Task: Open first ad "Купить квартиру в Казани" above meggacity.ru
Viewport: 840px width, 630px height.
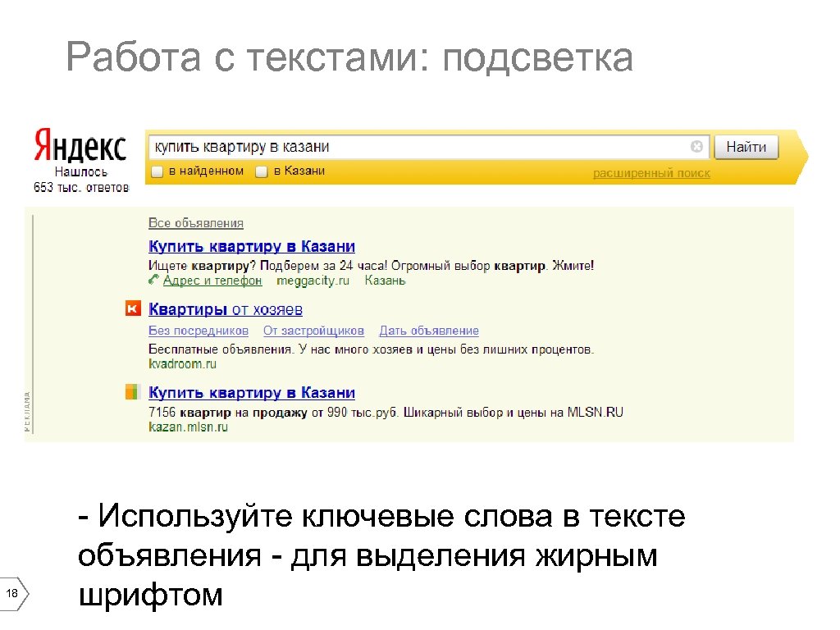Action: click(x=252, y=246)
